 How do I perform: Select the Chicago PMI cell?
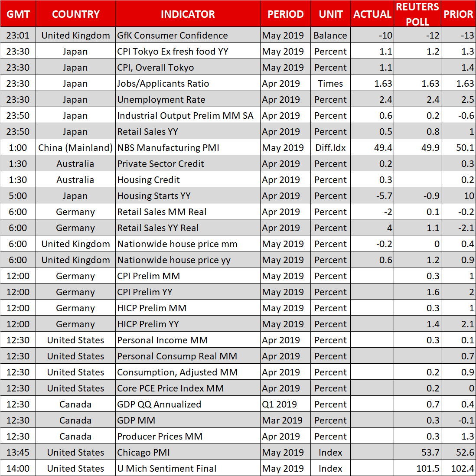[188, 452]
